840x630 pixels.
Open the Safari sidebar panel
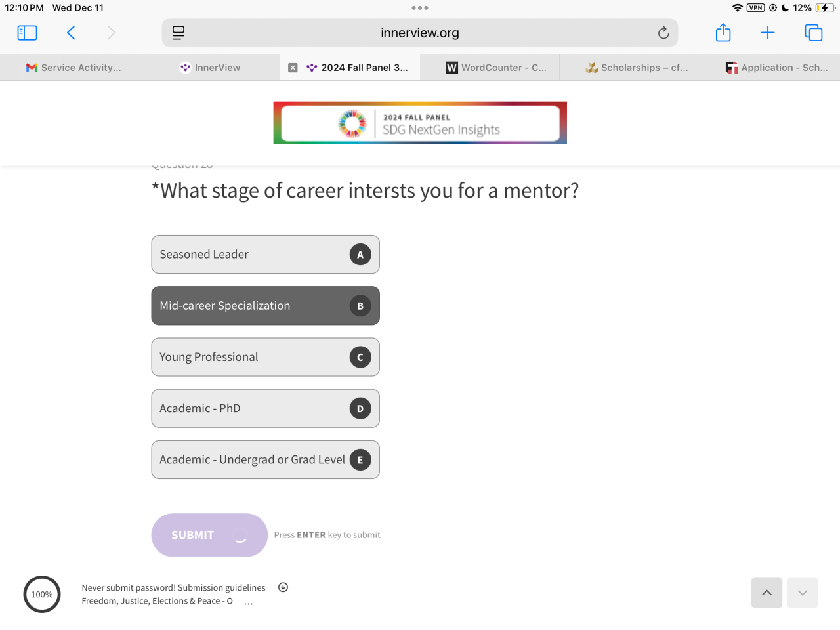pos(27,33)
